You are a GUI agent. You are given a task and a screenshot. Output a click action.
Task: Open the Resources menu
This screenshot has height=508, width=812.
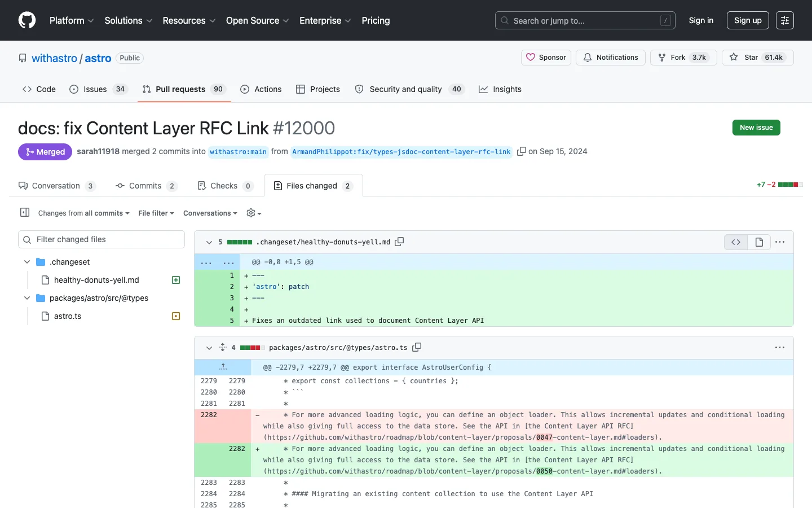point(189,20)
